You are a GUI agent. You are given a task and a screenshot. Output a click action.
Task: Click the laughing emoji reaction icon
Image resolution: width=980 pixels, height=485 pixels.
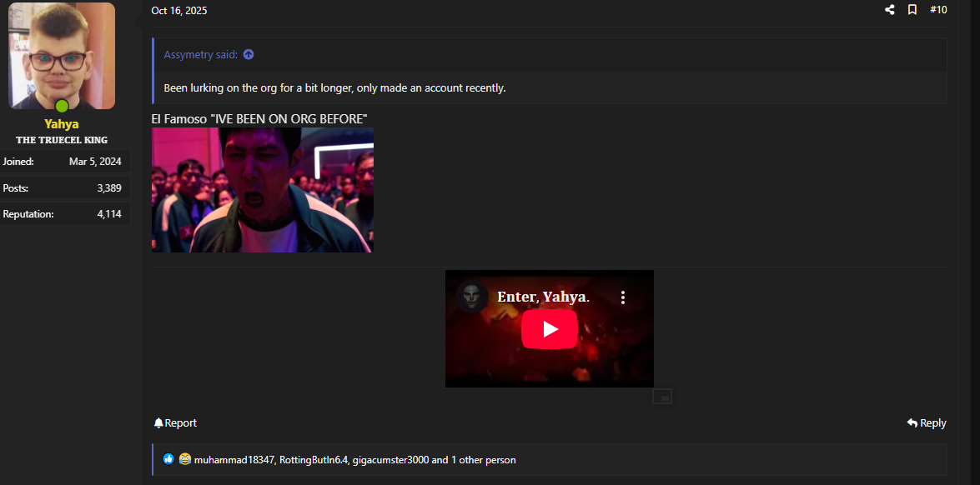184,459
